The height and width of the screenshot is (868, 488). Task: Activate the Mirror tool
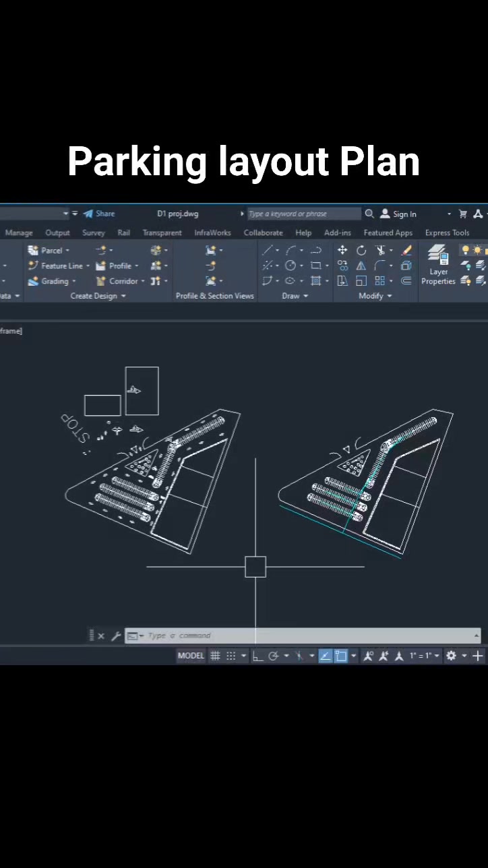(x=361, y=266)
